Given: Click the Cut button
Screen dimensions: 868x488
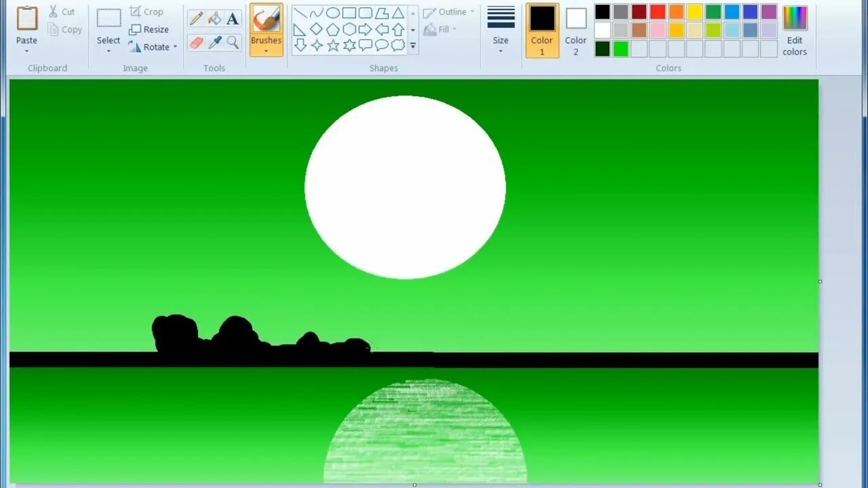Looking at the screenshot, I should (61, 12).
